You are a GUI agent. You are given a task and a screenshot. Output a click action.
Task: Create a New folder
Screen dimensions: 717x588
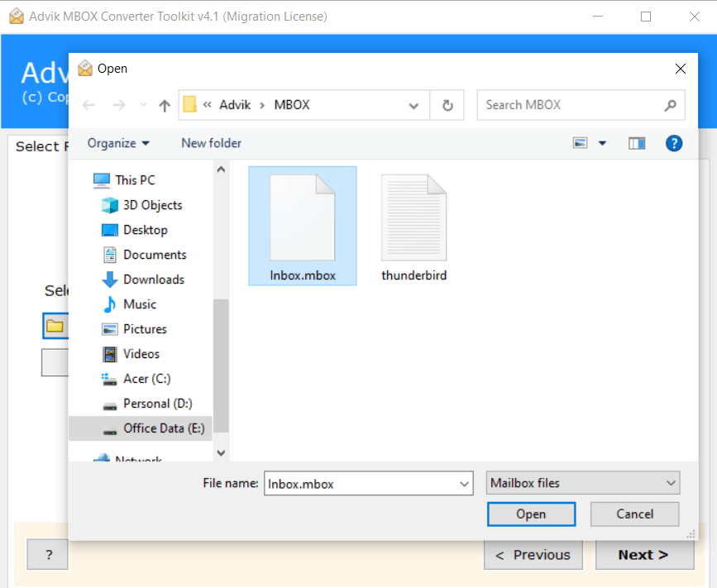tap(211, 143)
